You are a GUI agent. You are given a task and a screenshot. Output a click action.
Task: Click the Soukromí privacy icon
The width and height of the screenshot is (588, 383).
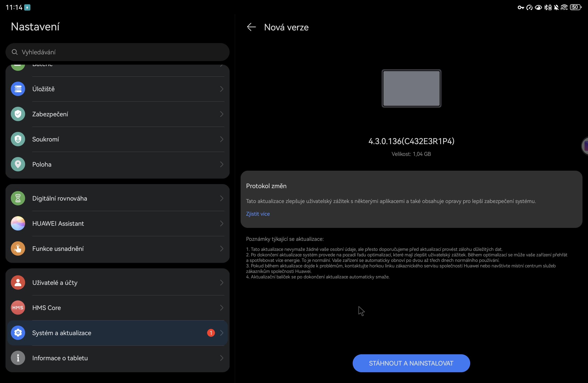pyautogui.click(x=18, y=139)
